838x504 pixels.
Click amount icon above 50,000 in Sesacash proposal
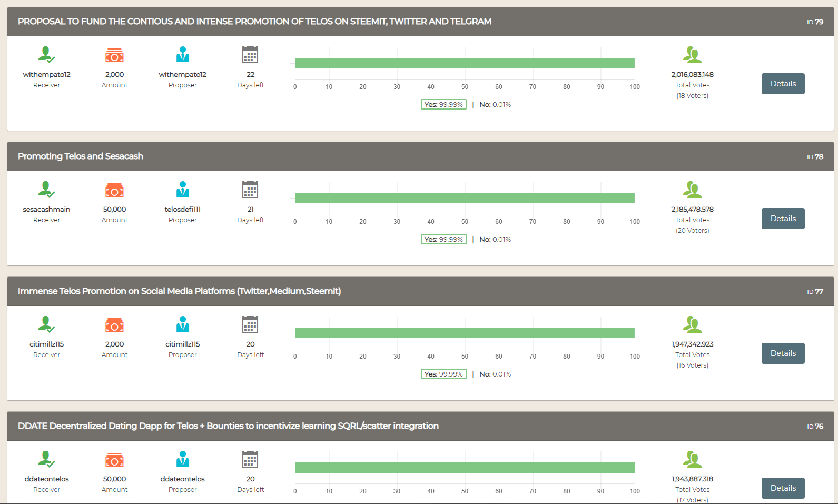click(114, 190)
